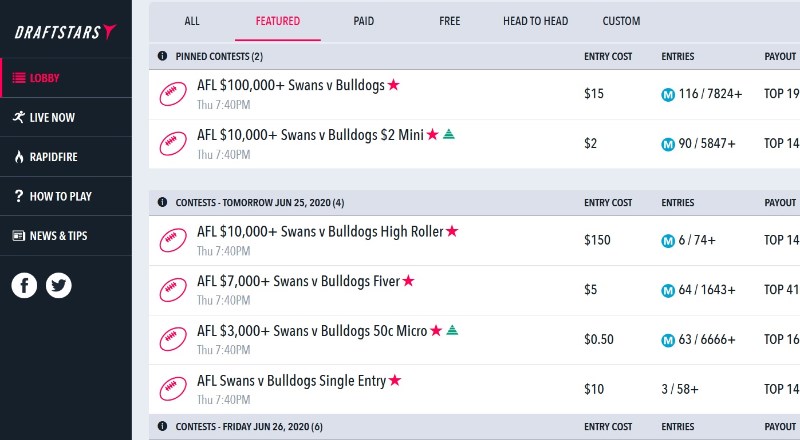Open the Twitter social icon
This screenshot has width=800, height=440.
pyautogui.click(x=59, y=285)
